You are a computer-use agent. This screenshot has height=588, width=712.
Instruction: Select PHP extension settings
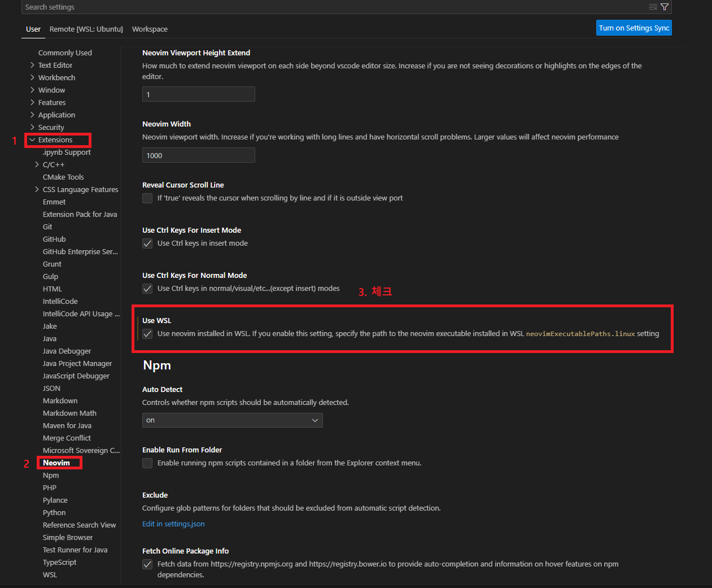(x=50, y=487)
